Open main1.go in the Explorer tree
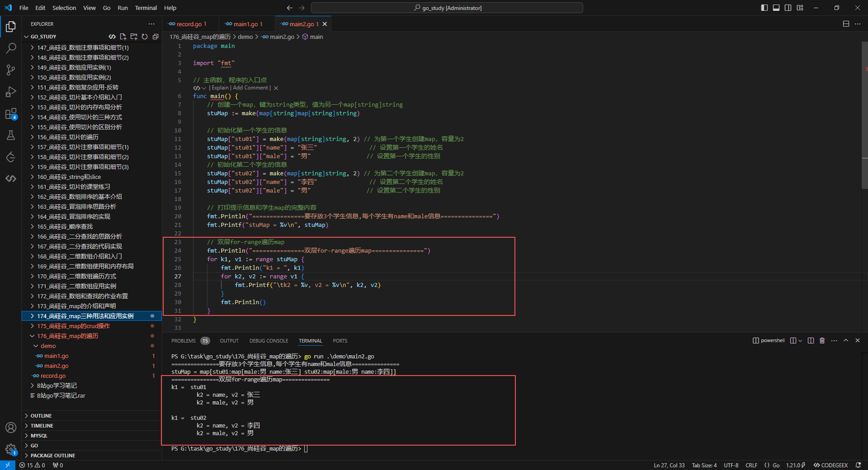Screen dimensions: 868x470 [x=92, y=356]
